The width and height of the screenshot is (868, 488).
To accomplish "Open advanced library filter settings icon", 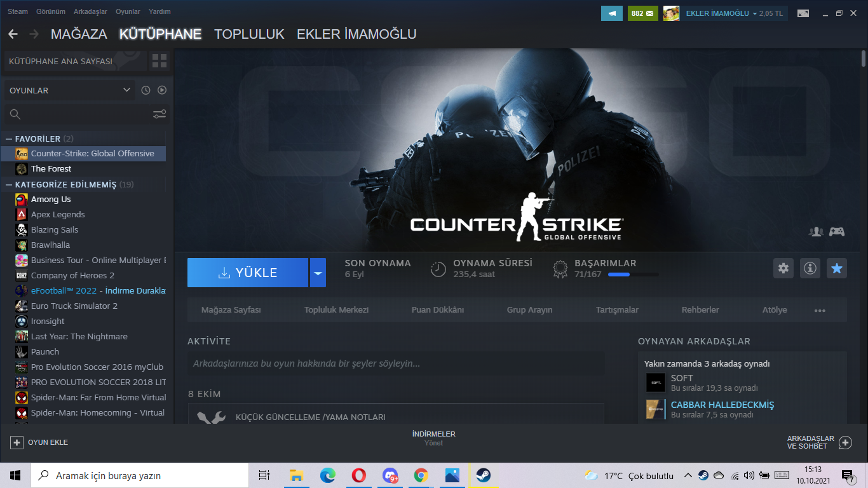I will pos(159,114).
